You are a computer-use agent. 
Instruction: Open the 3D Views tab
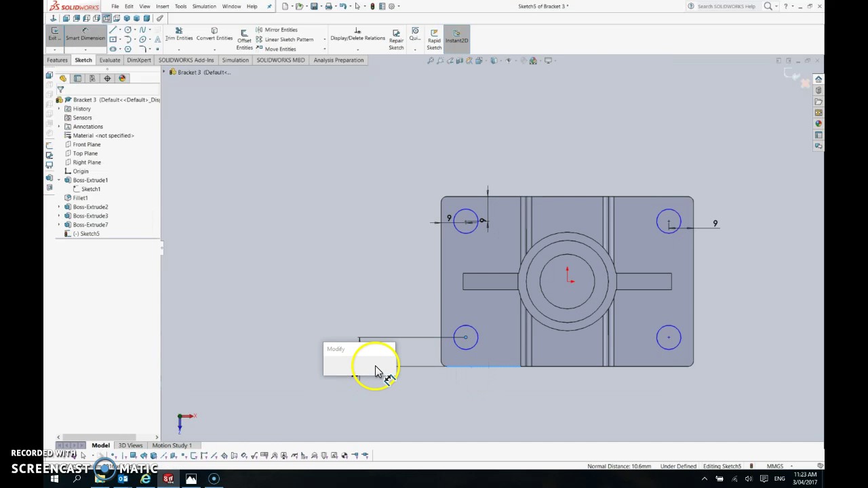(x=131, y=445)
